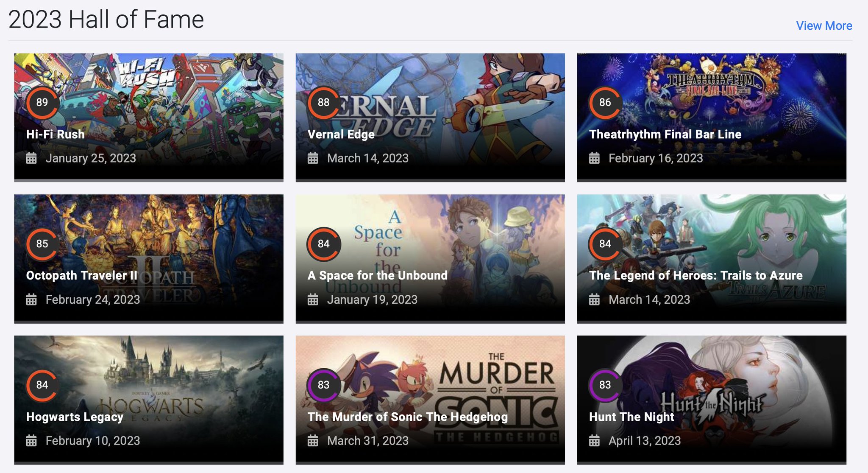Click the calendar icon under Hogwarts Legacy
868x473 pixels.
pos(31,441)
